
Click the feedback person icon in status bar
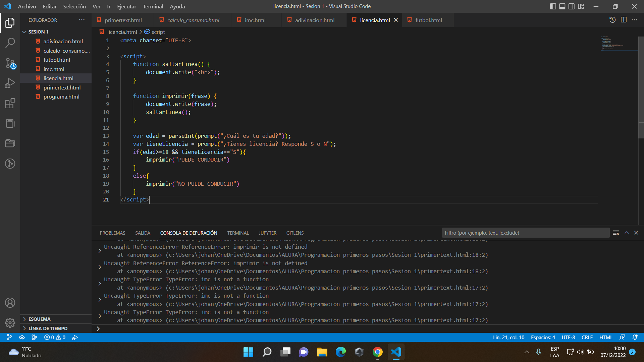(x=622, y=338)
